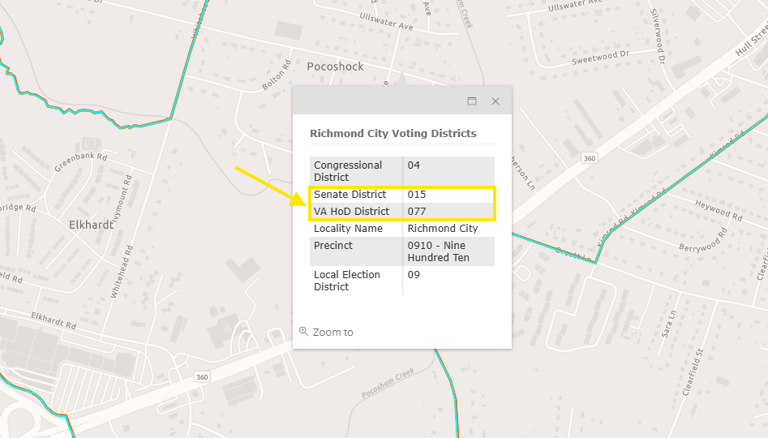The height and width of the screenshot is (438, 768).
Task: Select the Senate District value 015
Action: pos(417,193)
